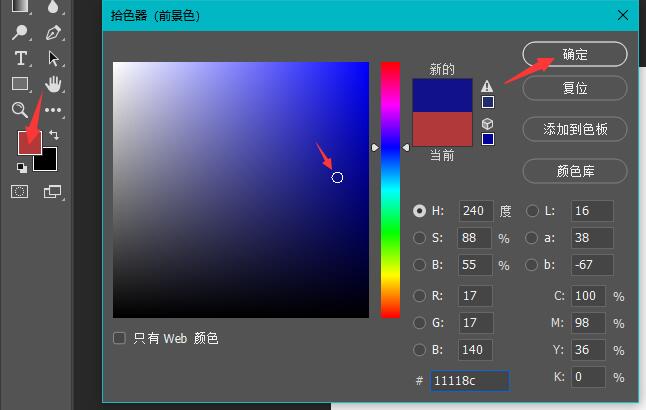Viewport: 646px width, 410px height.
Task: Select the L lightness radio button
Action: (x=532, y=211)
